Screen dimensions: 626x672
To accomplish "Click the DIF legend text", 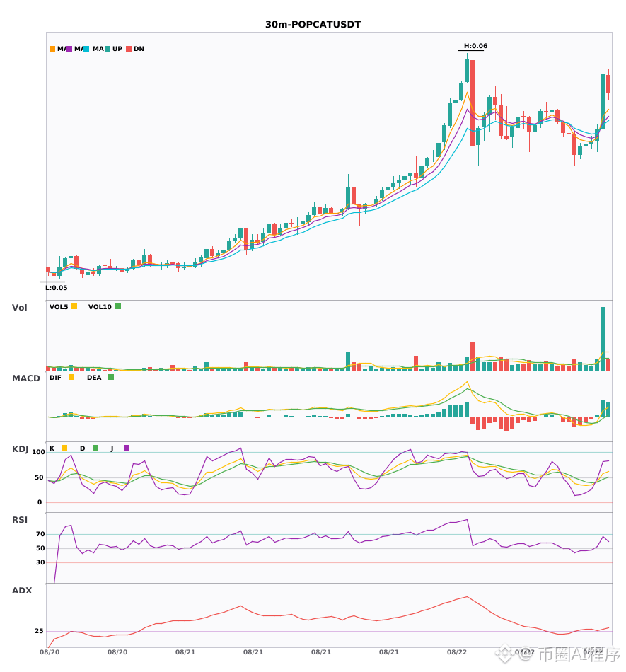I will pos(55,378).
